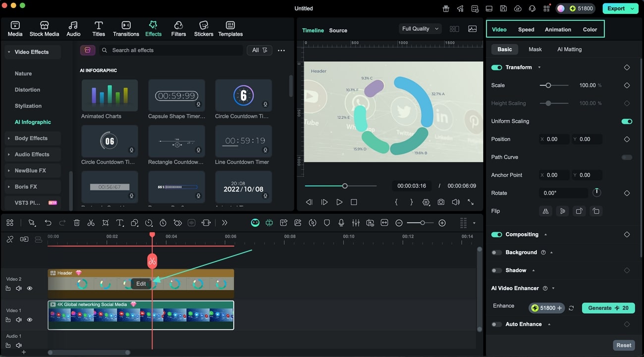644x357 pixels.
Task: Toggle the Transform switch off
Action: coord(496,67)
